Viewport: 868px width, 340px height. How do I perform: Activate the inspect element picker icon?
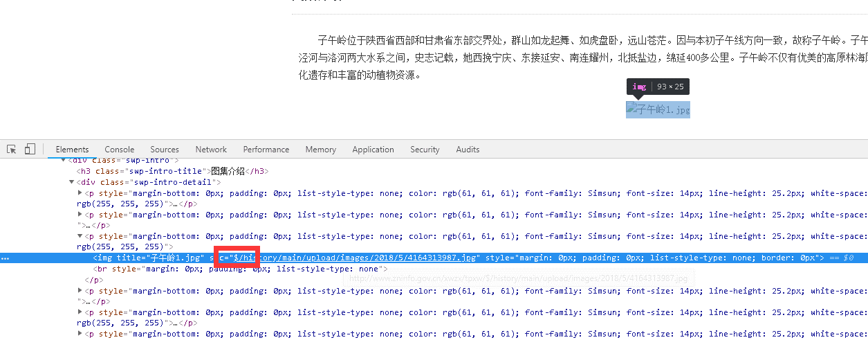click(x=12, y=149)
